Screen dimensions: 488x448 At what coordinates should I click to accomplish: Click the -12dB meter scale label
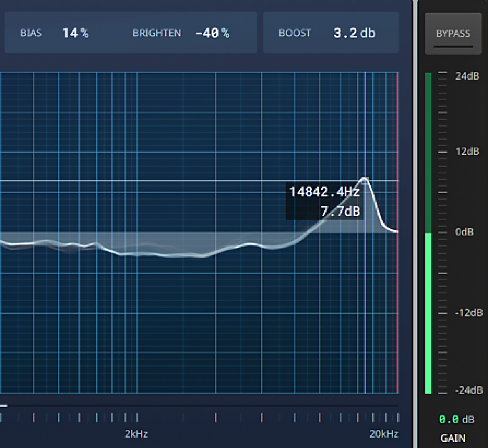click(469, 313)
